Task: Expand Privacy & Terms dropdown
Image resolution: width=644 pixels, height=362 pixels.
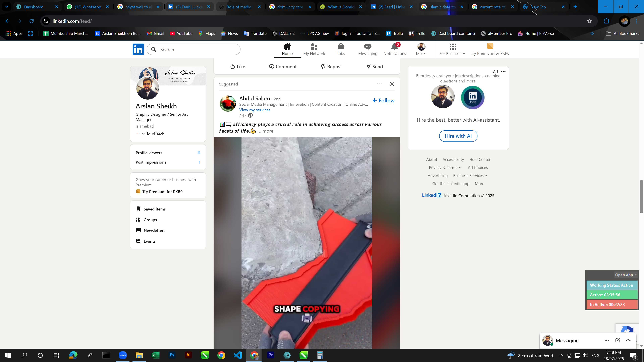Action: tap(445, 167)
